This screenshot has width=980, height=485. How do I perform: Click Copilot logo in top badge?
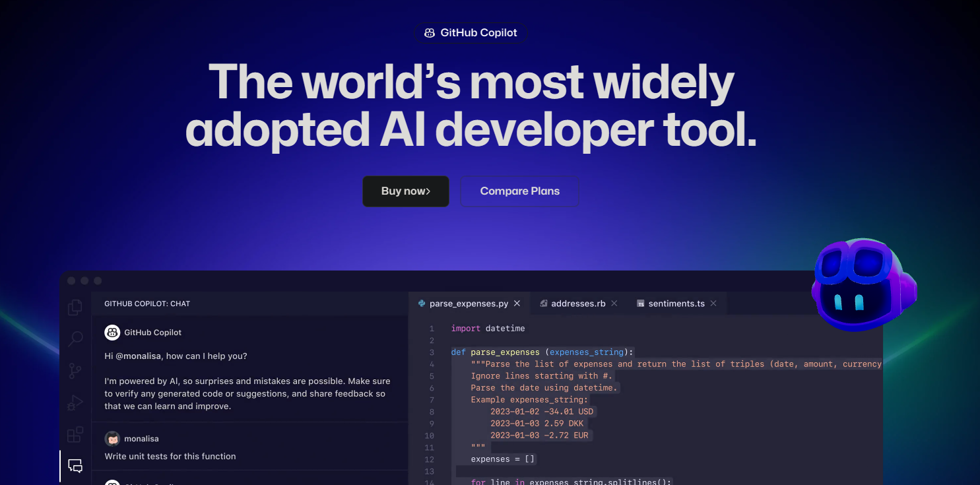pos(430,33)
